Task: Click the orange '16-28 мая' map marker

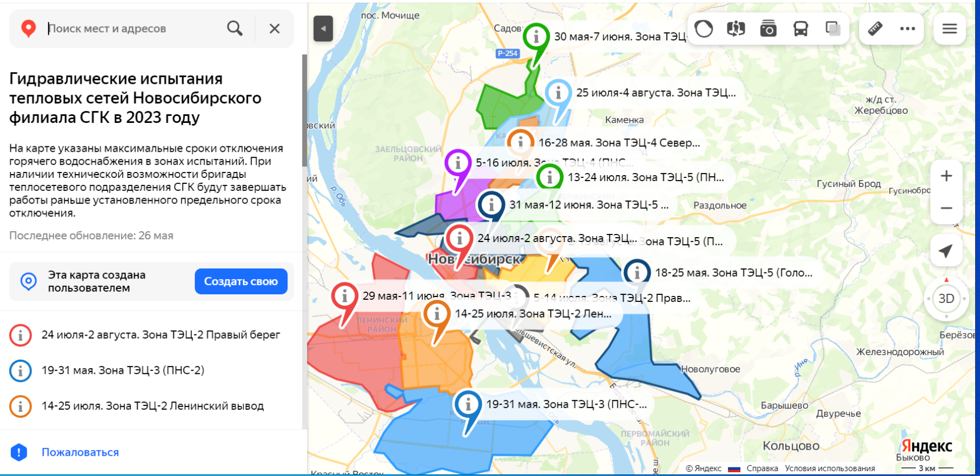Action: click(x=520, y=143)
